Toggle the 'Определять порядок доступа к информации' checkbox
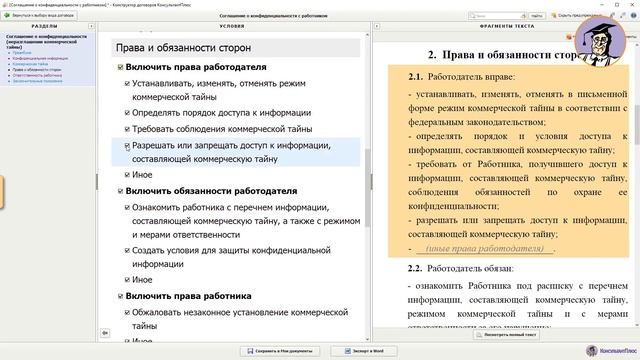This screenshot has height=360, width=640. pos(127,113)
